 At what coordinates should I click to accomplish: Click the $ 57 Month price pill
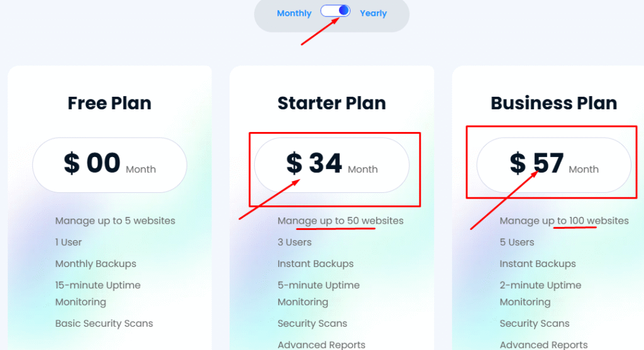click(x=553, y=165)
